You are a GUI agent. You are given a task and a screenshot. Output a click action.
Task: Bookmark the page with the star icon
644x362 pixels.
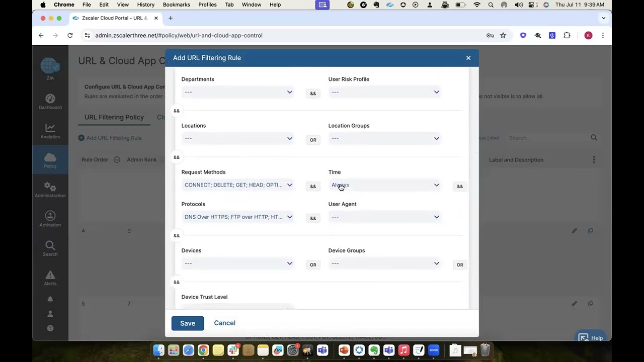click(x=503, y=36)
